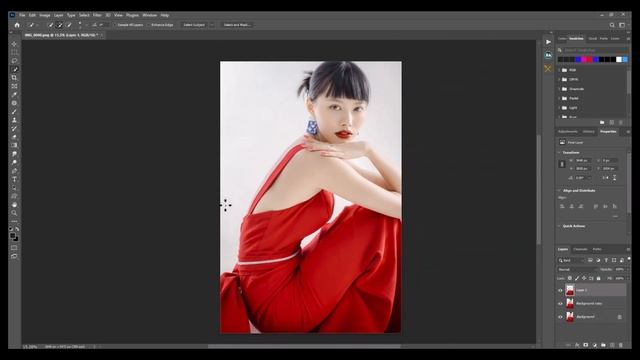
Task: Select the History Brush tool
Action: [x=14, y=129]
